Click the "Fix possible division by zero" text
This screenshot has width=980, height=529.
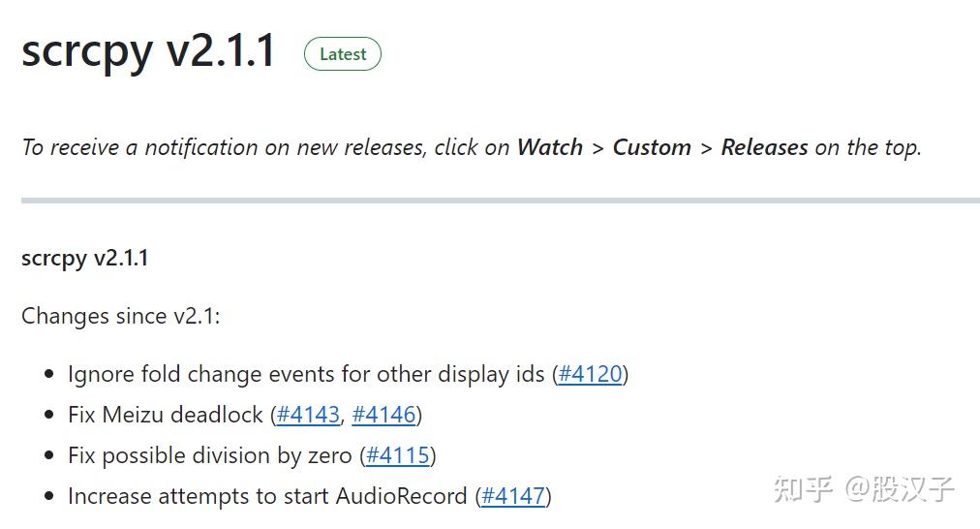click(x=210, y=455)
